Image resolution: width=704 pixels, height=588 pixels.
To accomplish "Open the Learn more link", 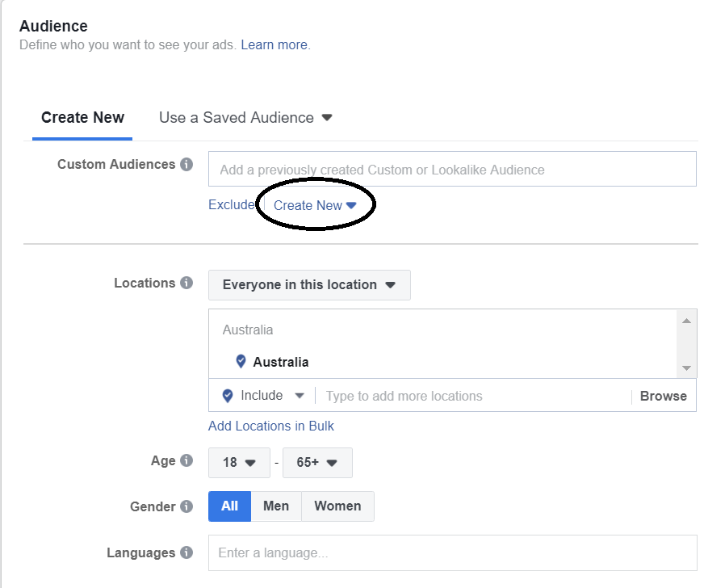I will pos(274,45).
